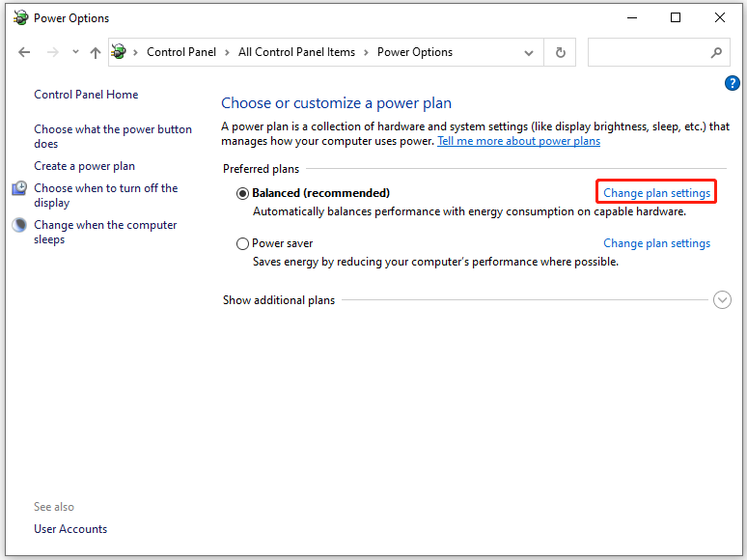The height and width of the screenshot is (560, 747).
Task: Select Control Panel in the breadcrumb
Action: click(x=181, y=52)
